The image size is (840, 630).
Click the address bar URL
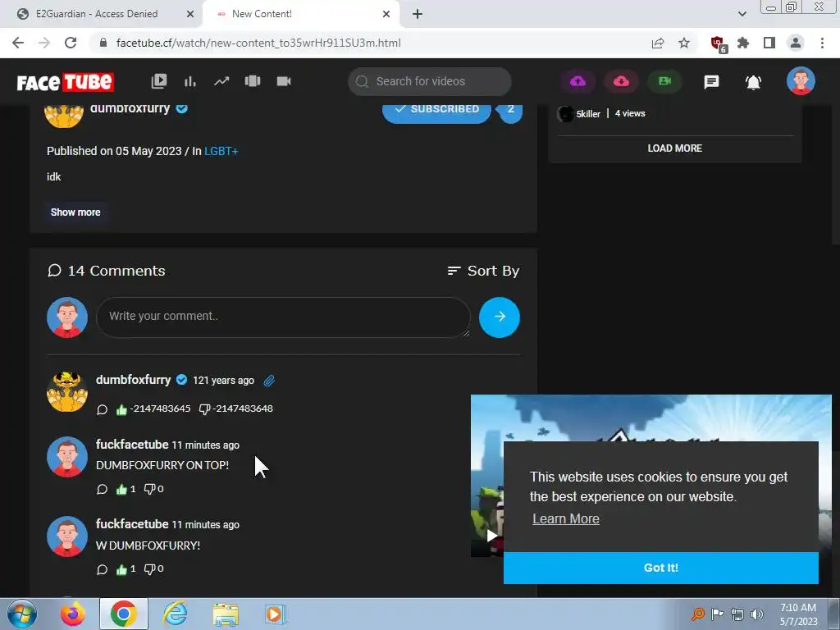click(258, 43)
